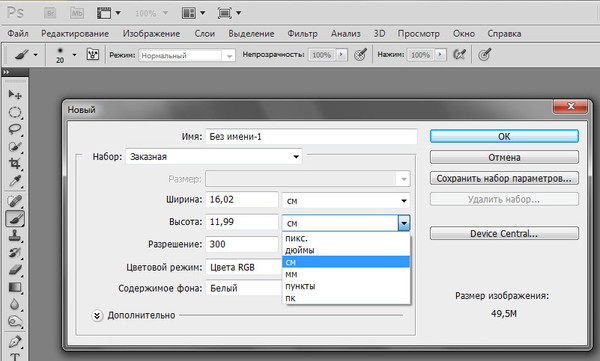
Task: Open the Непрозрачность slider arrow
Action: pyautogui.click(x=342, y=55)
